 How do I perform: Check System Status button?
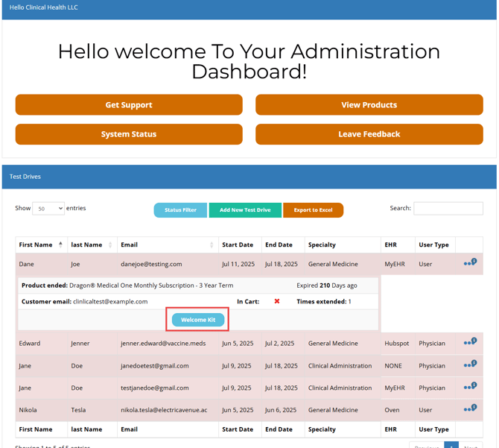pyautogui.click(x=129, y=134)
